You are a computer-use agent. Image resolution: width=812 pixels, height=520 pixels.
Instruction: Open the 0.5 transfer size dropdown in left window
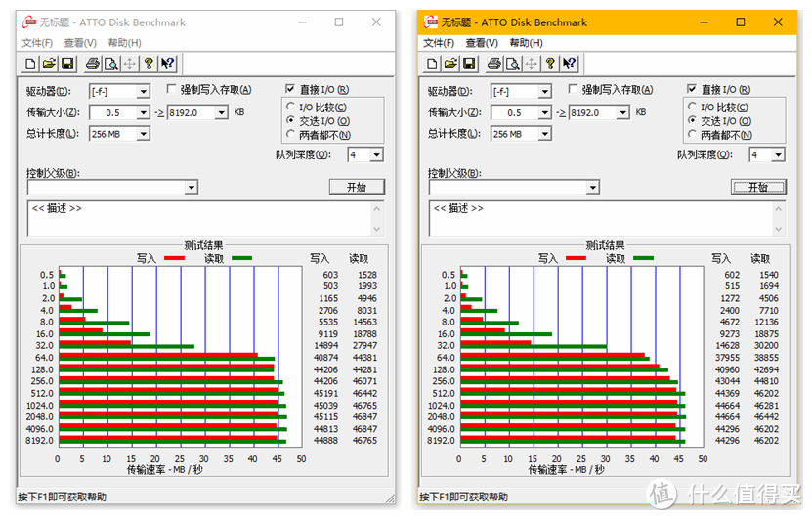144,112
